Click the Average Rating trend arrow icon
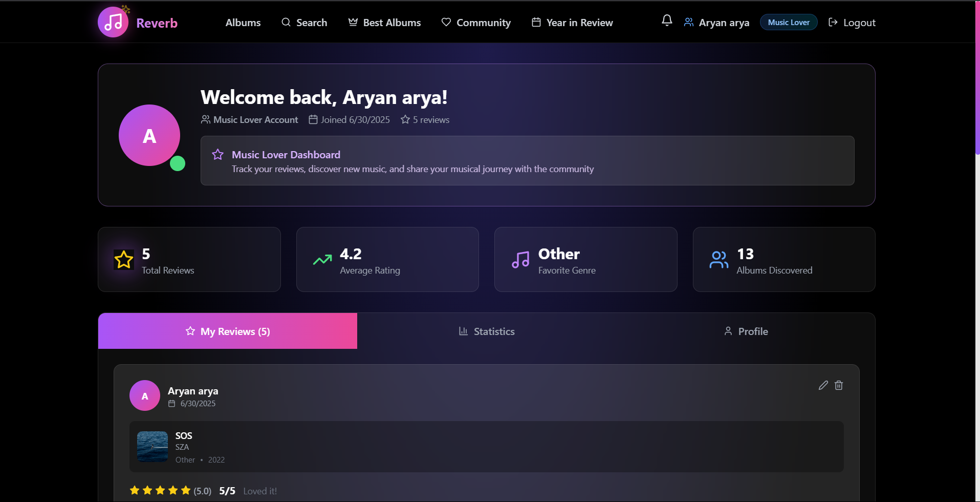The width and height of the screenshot is (980, 502). [322, 260]
